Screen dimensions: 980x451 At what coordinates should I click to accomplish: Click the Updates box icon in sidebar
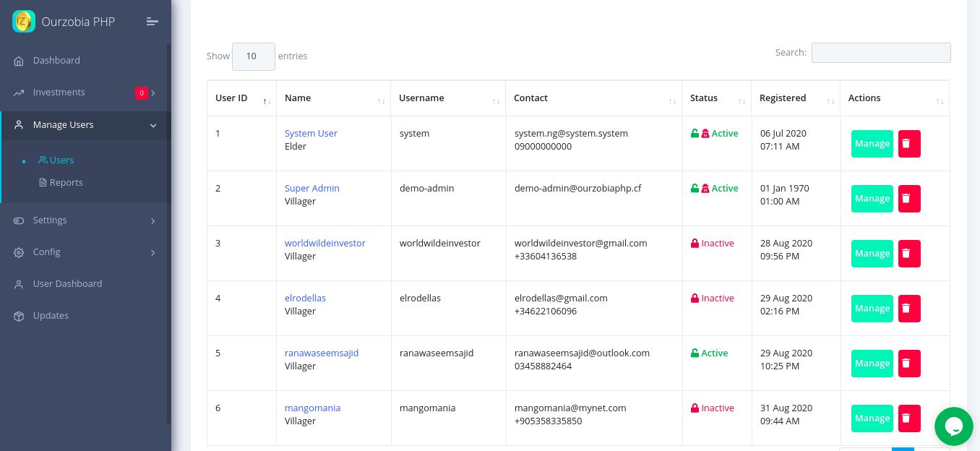19,316
